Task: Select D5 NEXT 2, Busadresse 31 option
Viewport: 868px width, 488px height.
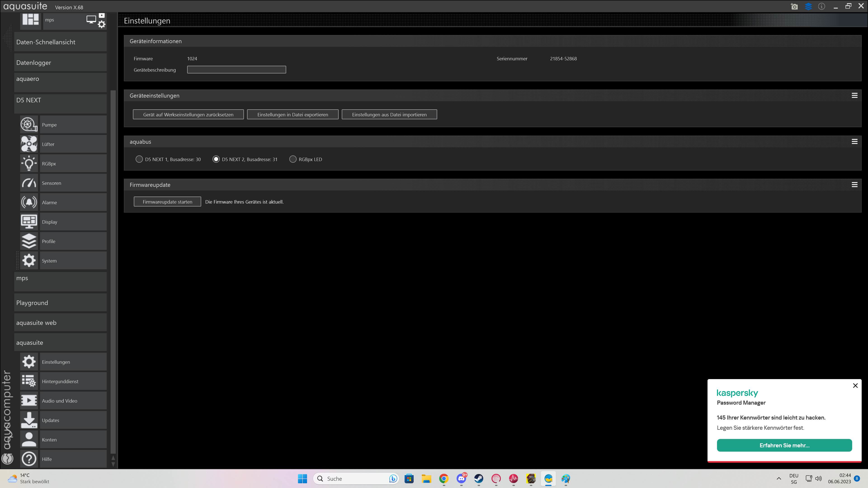Action: coord(216,159)
